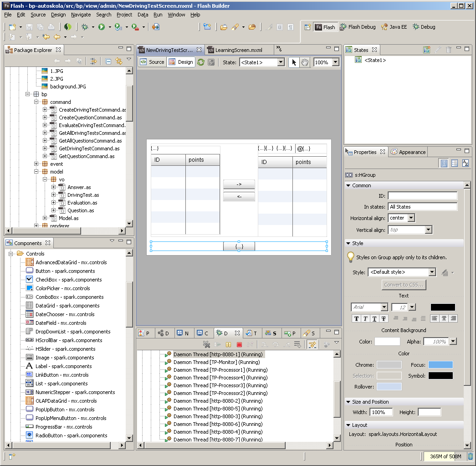The width and height of the screenshot is (476, 466).
Task: Switch to the Debug perspective
Action: pos(424,27)
